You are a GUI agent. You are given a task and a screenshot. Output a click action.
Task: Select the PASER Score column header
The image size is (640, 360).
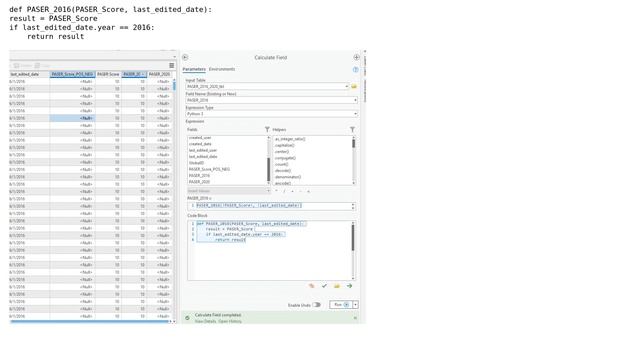108,74
